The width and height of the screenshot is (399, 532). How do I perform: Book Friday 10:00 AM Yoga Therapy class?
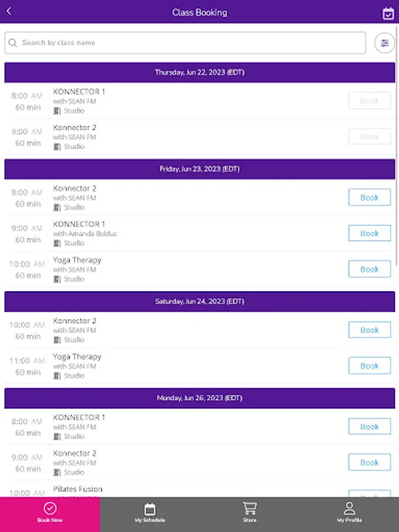coord(369,269)
